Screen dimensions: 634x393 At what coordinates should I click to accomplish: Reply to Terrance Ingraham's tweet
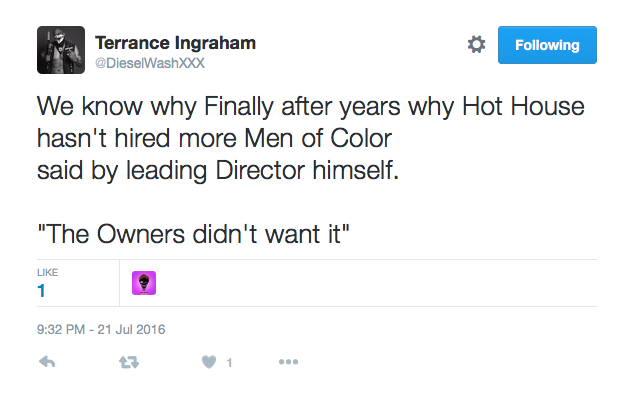point(47,362)
